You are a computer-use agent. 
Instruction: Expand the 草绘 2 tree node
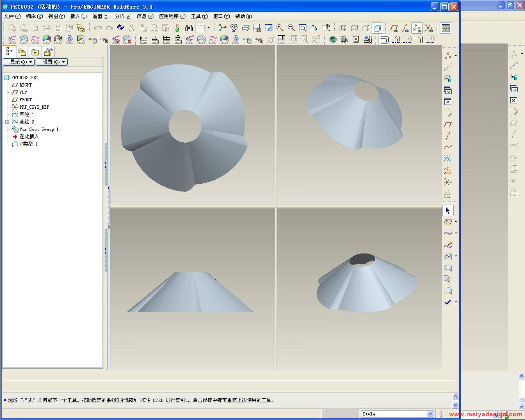click(7, 122)
